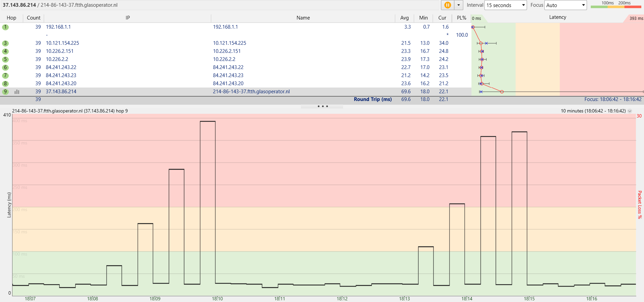The width and height of the screenshot is (644, 302).
Task: Click the Avg column header
Action: point(404,18)
